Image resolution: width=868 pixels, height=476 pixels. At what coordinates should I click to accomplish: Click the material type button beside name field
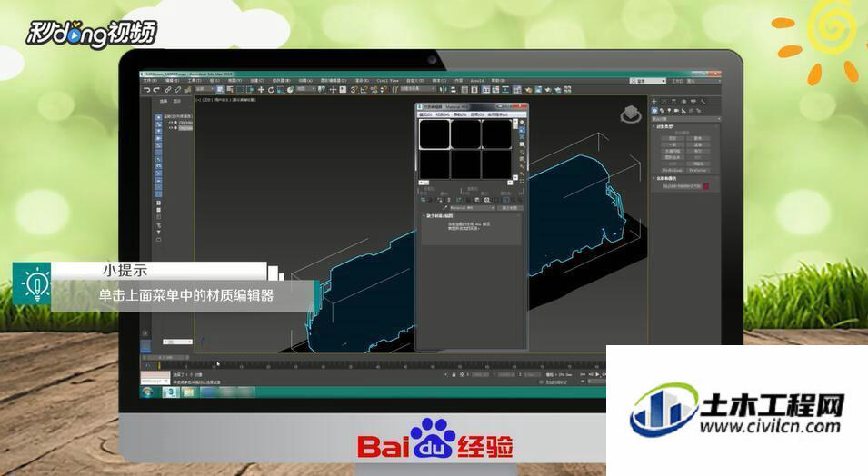click(x=511, y=208)
